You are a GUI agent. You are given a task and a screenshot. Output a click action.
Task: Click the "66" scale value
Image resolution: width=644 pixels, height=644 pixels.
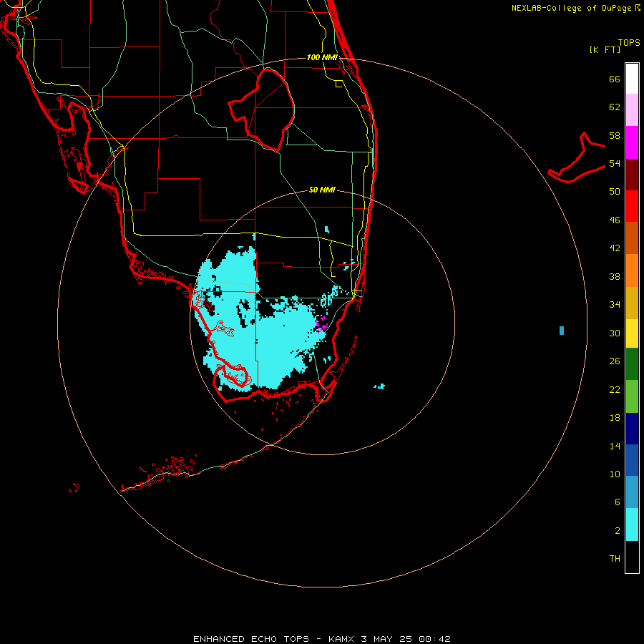pyautogui.click(x=615, y=79)
